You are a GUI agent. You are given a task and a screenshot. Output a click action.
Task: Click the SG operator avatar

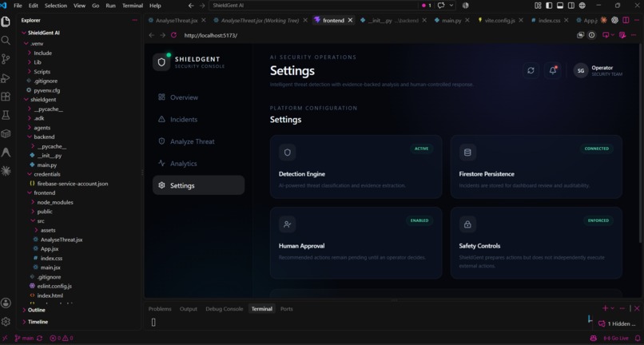[x=581, y=70]
